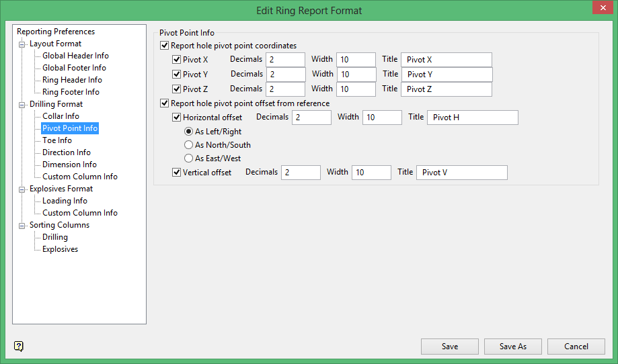Click the Pivot Y Title field
618x364 pixels.
447,75
